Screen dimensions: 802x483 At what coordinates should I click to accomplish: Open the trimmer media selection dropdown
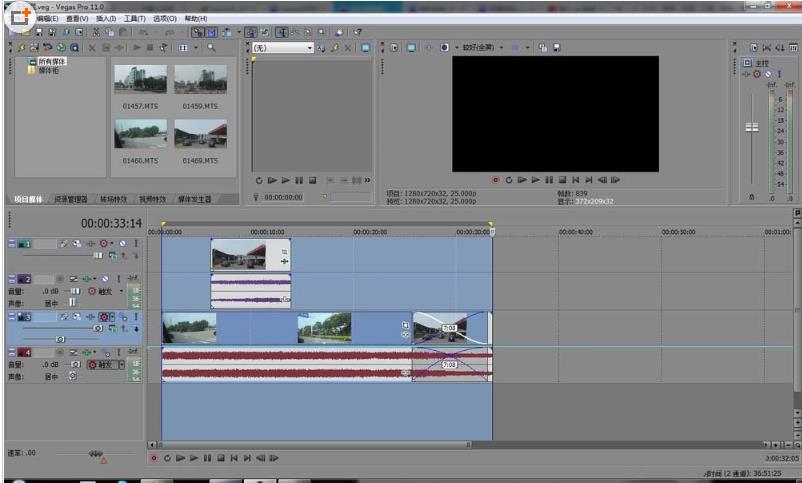tap(309, 47)
